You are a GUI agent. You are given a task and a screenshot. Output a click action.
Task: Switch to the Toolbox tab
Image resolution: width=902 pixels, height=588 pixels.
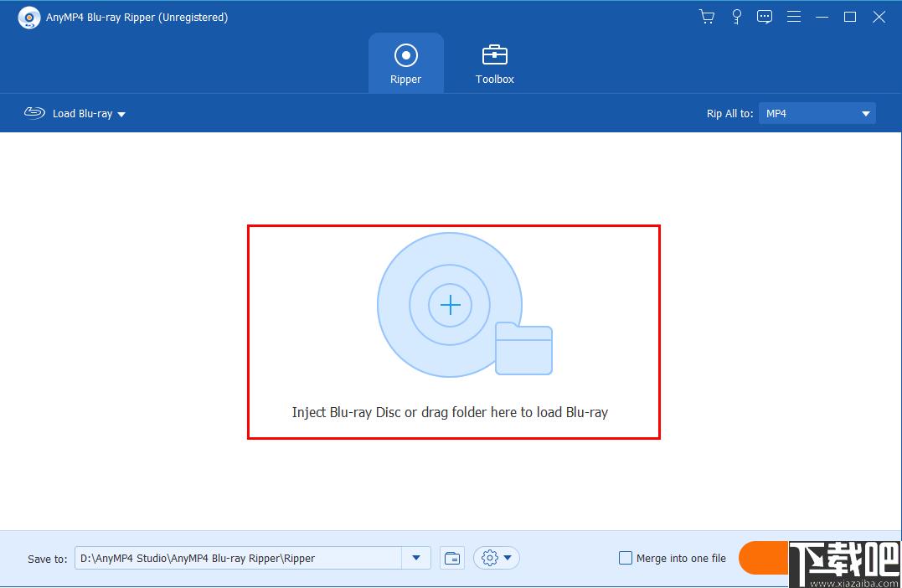pyautogui.click(x=495, y=64)
